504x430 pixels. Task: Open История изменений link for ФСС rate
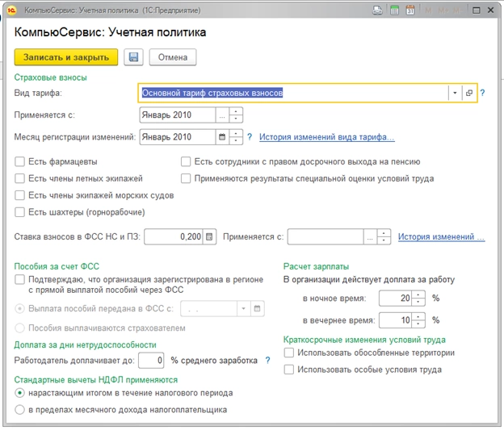click(x=441, y=236)
